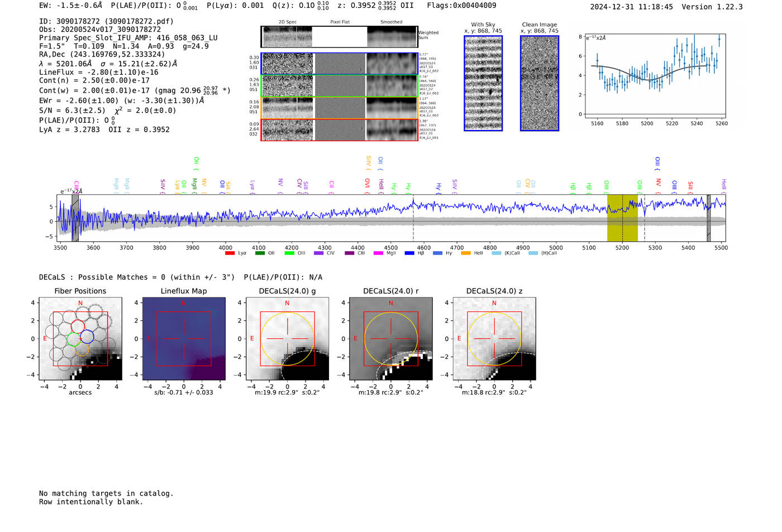Click the 2024-12-31 11:18:45 timestamp
The height and width of the screenshot is (532, 782).
[632, 7]
